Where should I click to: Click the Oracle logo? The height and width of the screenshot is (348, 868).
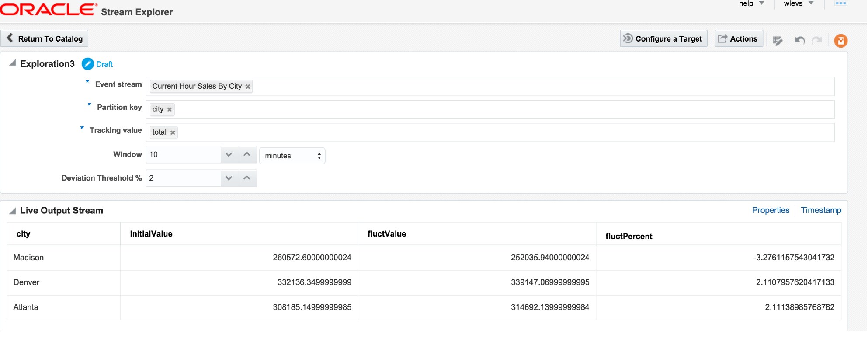48,10
